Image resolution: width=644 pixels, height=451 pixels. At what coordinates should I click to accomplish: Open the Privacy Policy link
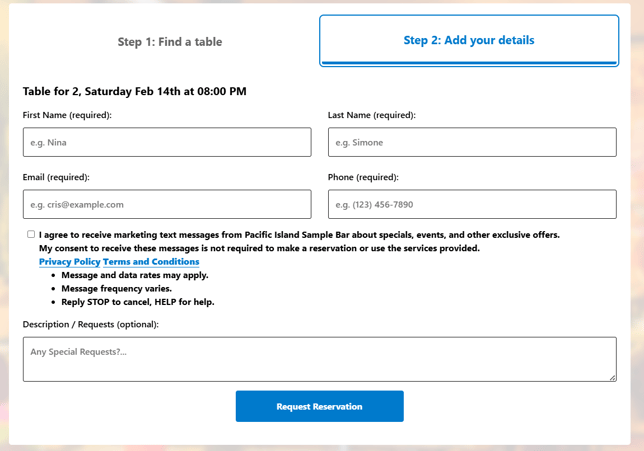click(69, 262)
